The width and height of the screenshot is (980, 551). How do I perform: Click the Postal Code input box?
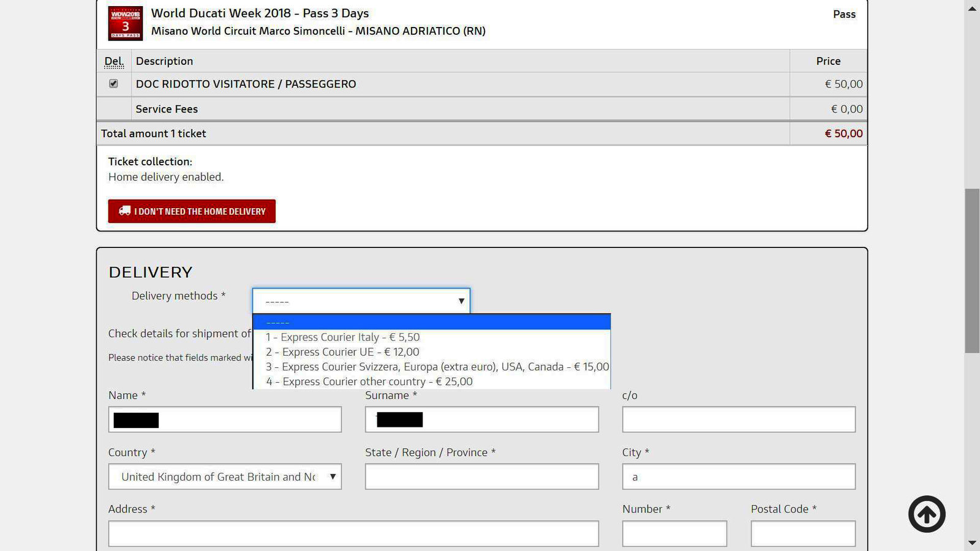[x=802, y=534]
